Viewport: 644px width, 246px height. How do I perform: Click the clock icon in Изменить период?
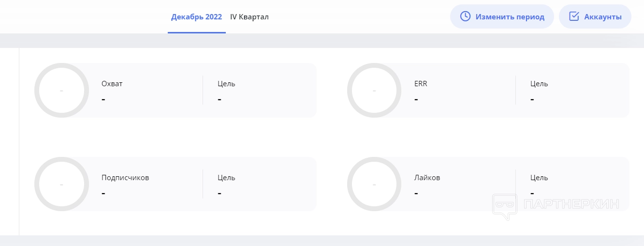pyautogui.click(x=465, y=16)
